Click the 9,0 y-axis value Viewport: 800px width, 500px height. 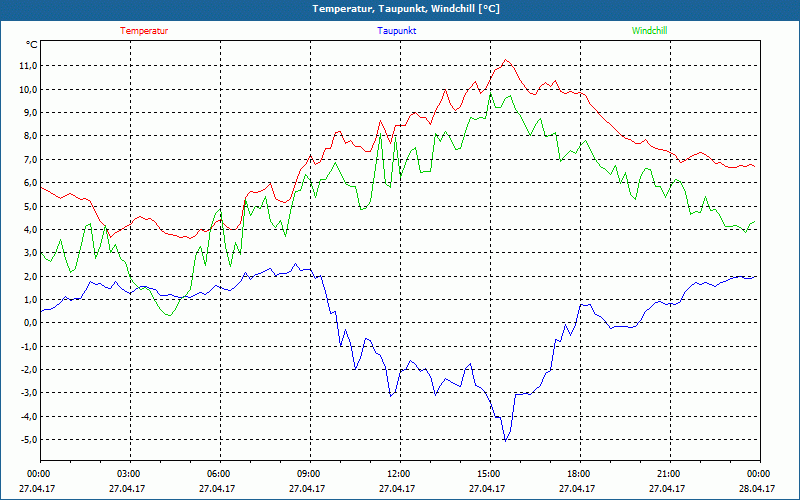coord(29,112)
